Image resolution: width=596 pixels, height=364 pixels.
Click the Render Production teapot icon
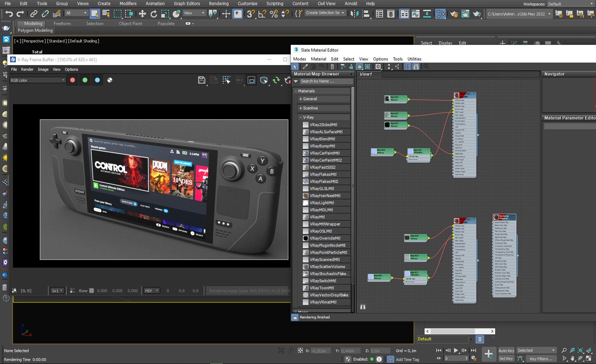[x=477, y=14]
